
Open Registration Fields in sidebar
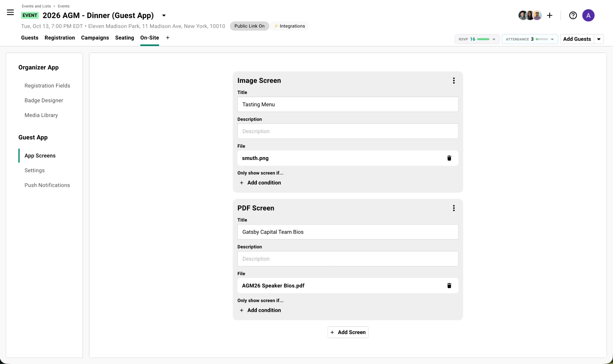(x=47, y=85)
